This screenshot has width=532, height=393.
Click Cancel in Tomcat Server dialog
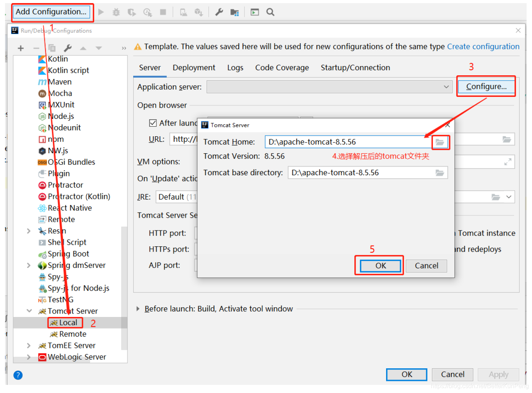426,266
